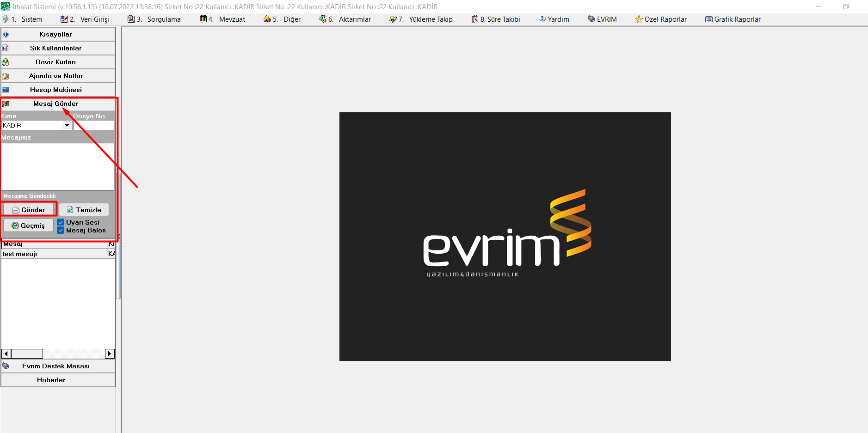Expand the Kısayollar section

coord(58,34)
